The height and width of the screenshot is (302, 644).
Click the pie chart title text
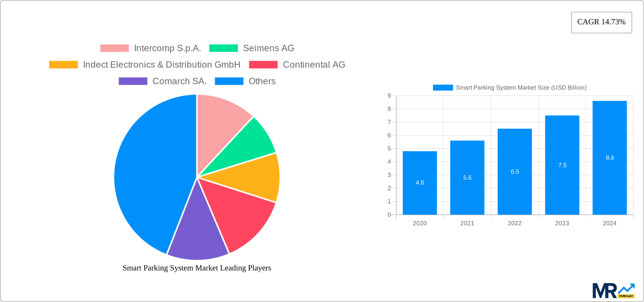pyautogui.click(x=197, y=268)
